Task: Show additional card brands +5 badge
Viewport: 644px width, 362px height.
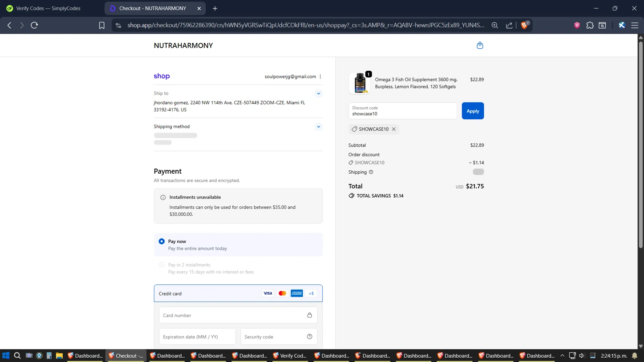Action: 311,293
